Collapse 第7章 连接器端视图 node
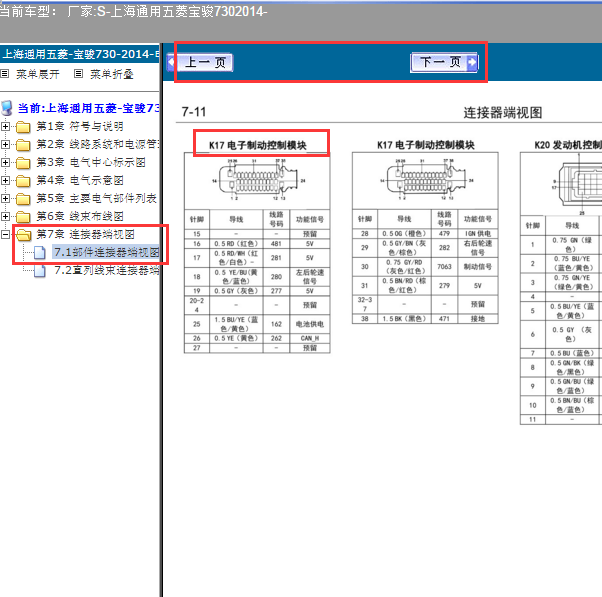This screenshot has height=597, width=602. coord(5,234)
